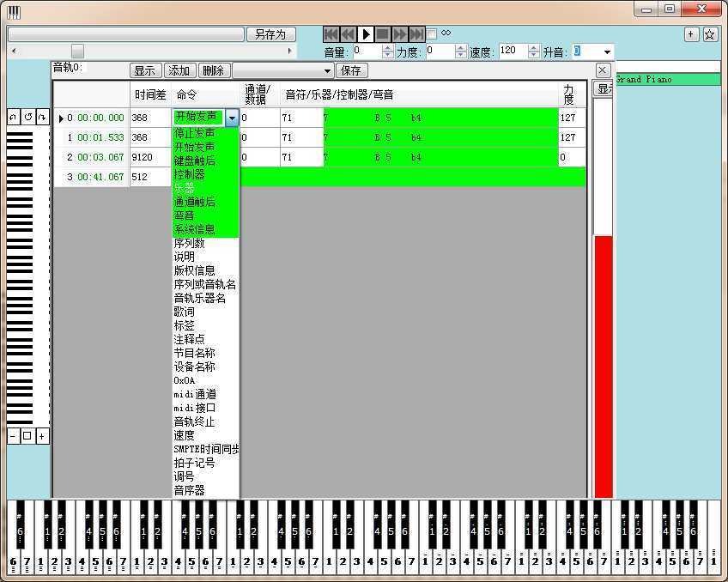
Task: Click the plus button beside the star
Action: [x=691, y=33]
